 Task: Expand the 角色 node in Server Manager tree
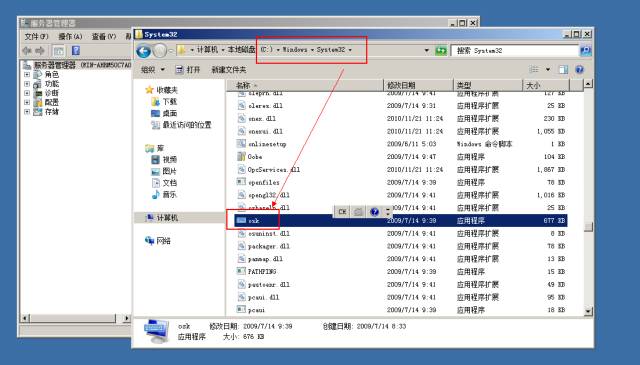click(x=27, y=74)
